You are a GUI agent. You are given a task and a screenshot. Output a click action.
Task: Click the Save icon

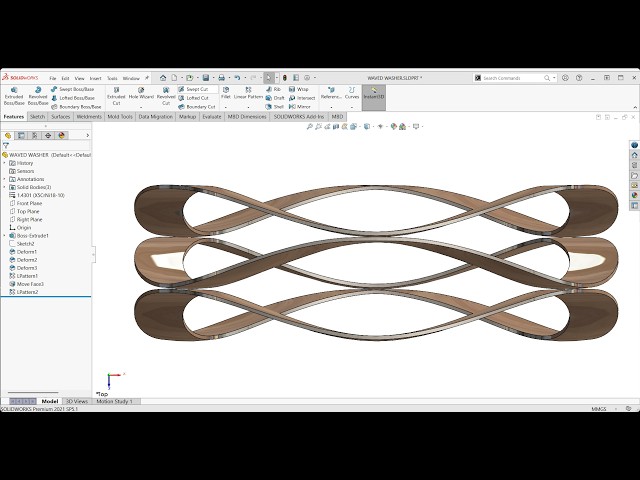point(206,78)
